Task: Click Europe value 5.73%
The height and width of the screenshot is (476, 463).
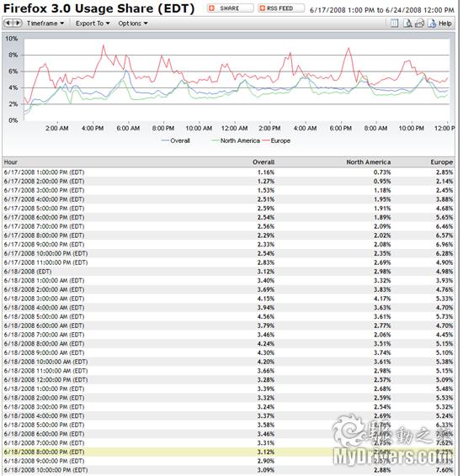Action: [x=444, y=316]
